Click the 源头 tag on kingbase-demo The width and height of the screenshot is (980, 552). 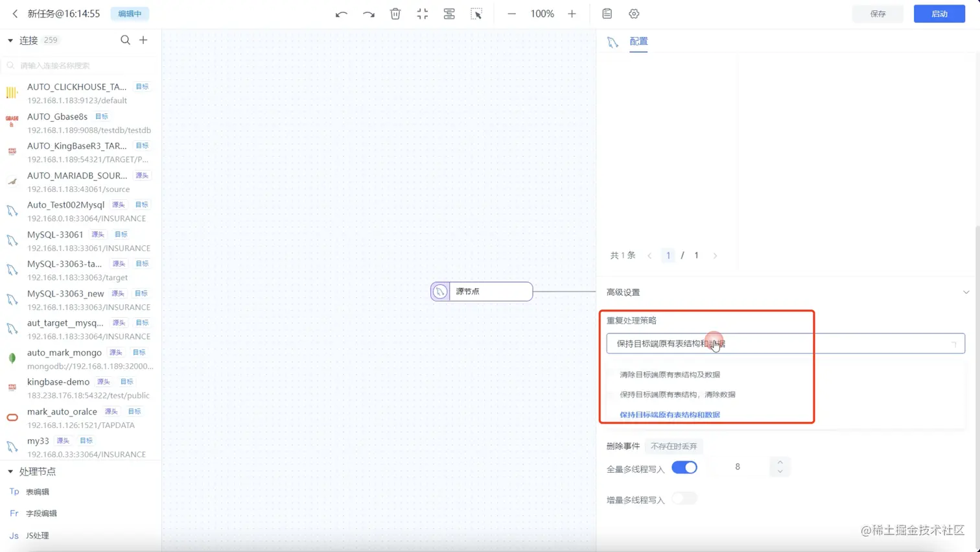[103, 382]
